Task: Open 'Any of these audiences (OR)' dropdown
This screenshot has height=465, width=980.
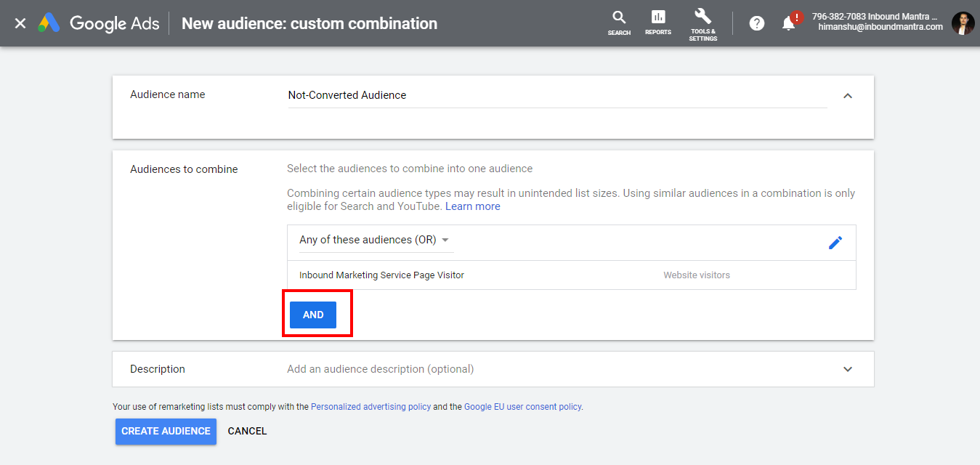Action: [374, 240]
